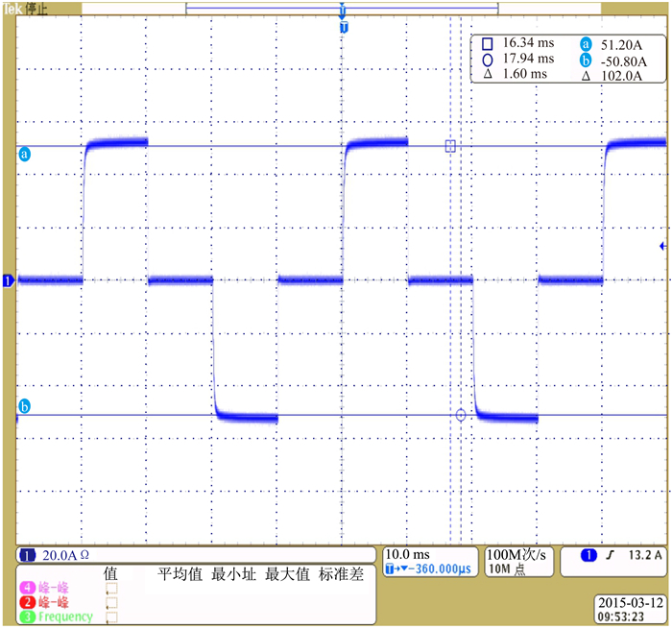Click the trigger level arrow on right edge
672x629 pixels.
tap(663, 247)
